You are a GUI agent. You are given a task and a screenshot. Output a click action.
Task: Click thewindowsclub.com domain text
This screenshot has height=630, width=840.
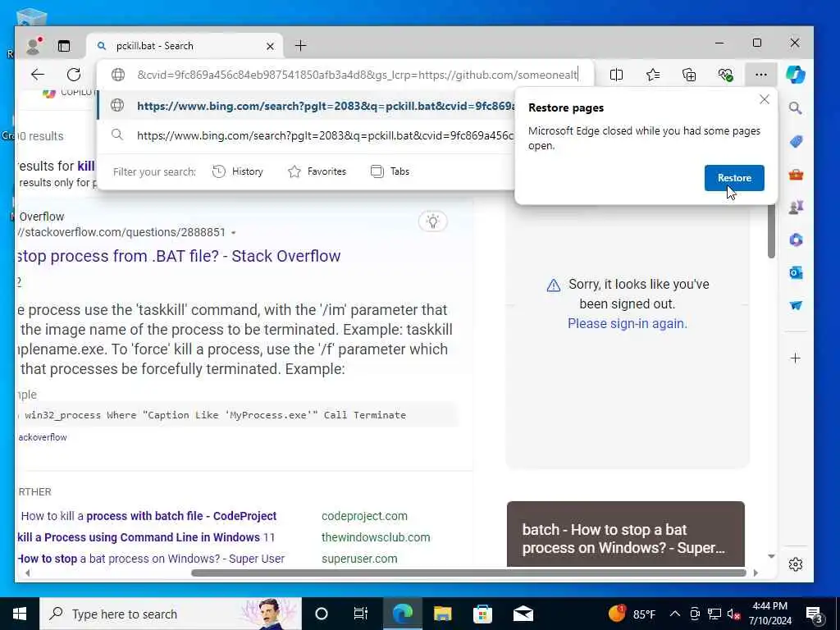[376, 537]
